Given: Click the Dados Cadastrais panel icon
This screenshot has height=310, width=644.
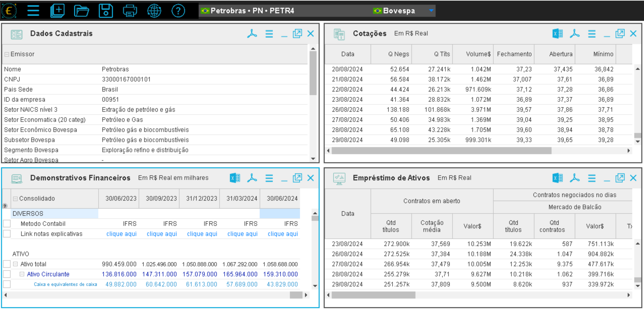Looking at the screenshot, I should 16,34.
